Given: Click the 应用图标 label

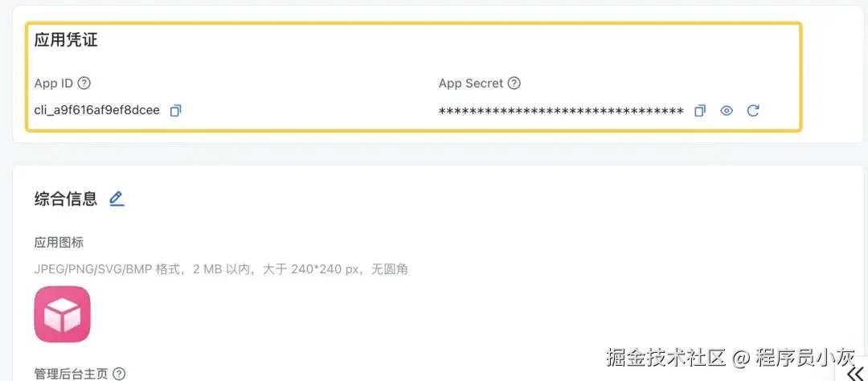Looking at the screenshot, I should point(59,243).
